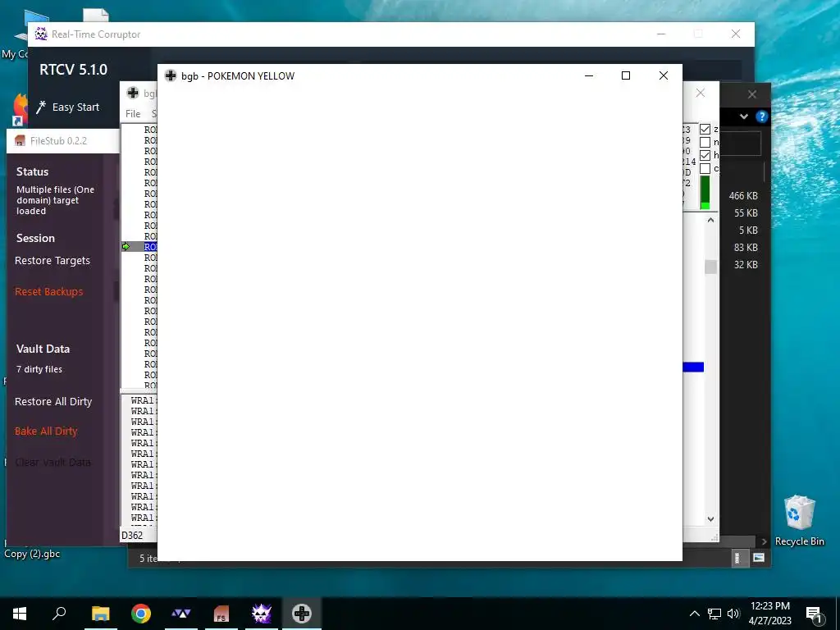Open taskbar search magnifier
840x630 pixels.
point(59,613)
